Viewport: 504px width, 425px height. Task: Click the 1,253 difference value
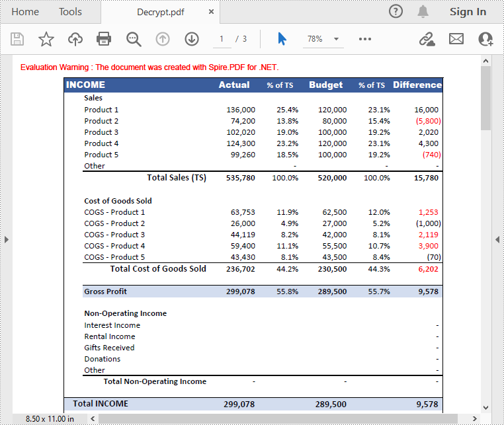[x=428, y=212]
